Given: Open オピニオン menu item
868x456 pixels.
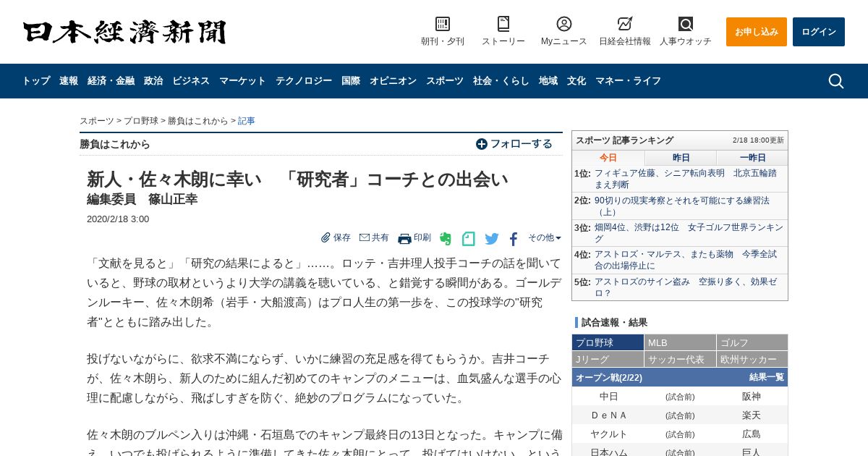Looking at the screenshot, I should point(393,81).
